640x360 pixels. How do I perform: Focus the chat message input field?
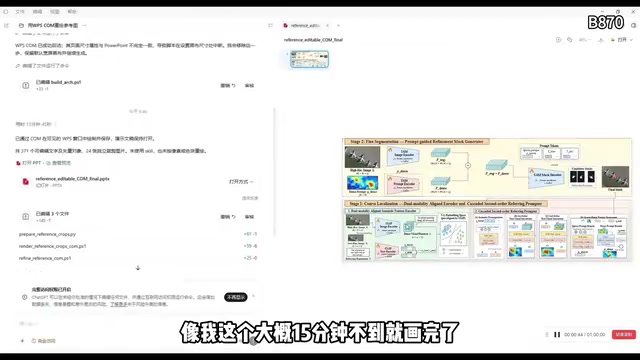point(138,324)
